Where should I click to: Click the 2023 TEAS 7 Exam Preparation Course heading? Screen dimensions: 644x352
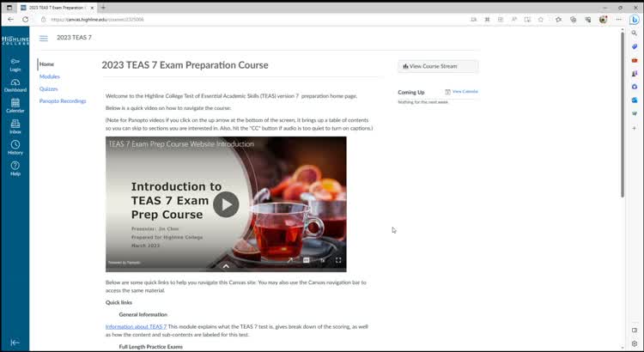[x=185, y=65]
